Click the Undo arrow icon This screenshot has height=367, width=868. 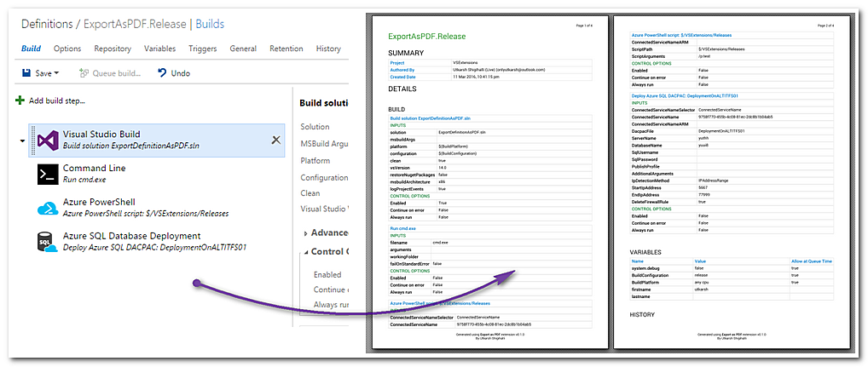coord(162,74)
